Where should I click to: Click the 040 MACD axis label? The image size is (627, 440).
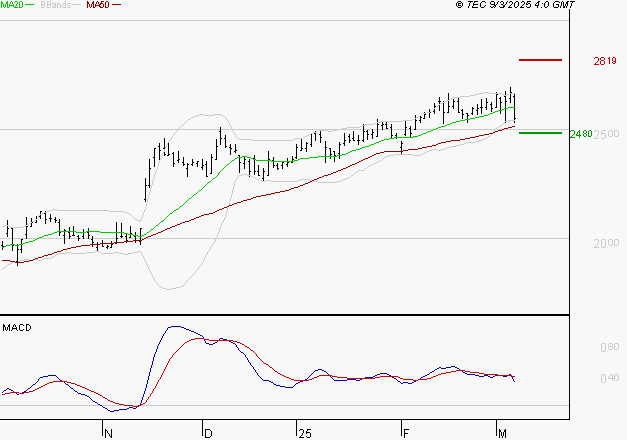(609, 378)
